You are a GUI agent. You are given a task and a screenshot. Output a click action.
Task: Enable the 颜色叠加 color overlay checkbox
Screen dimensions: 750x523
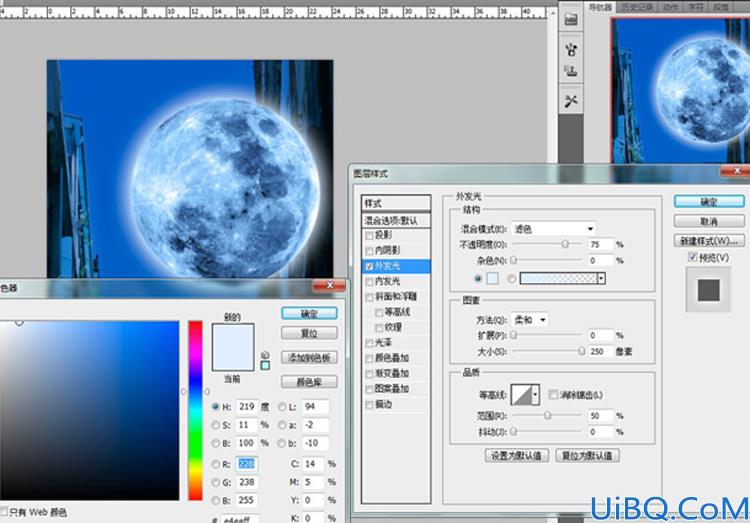[369, 358]
